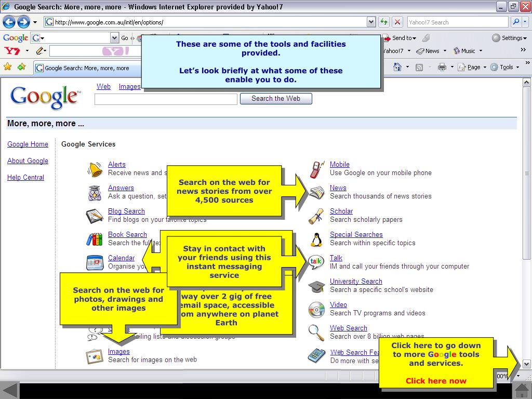Click the page scrollbar down arrow

pos(526,364)
